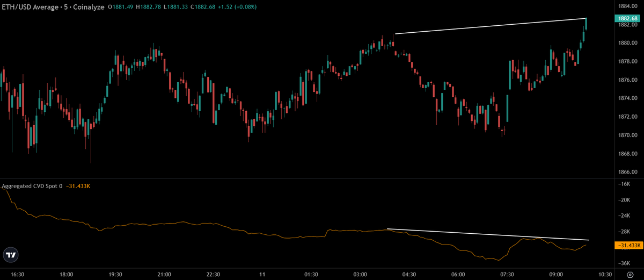Click the 10:30 time axis label
The width and height of the screenshot is (644, 280).
pyautogui.click(x=605, y=275)
